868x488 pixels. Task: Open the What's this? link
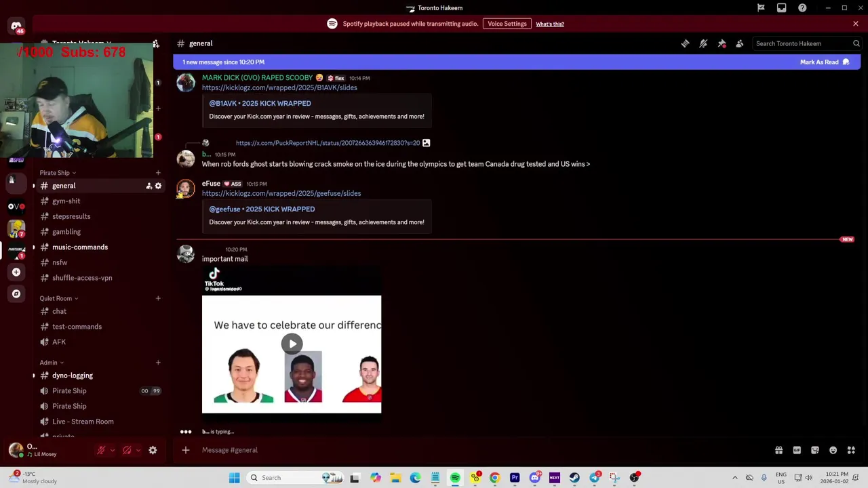click(550, 24)
